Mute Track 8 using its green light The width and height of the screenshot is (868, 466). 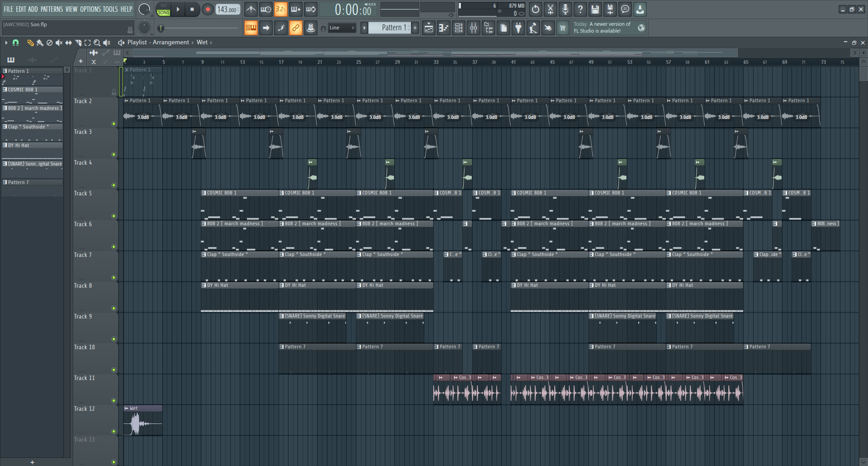tap(114, 309)
